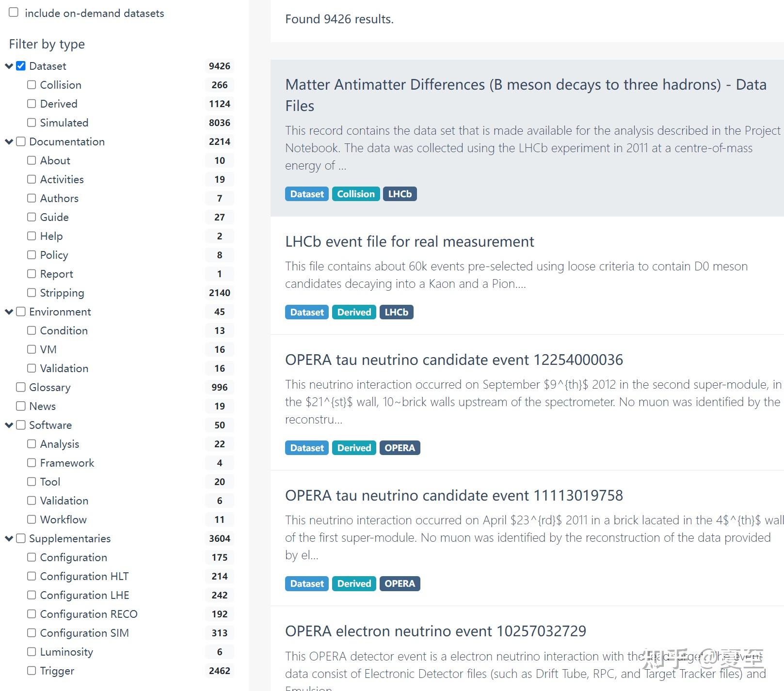Check the Glossary filter checkbox
The height and width of the screenshot is (691, 784).
pyautogui.click(x=21, y=387)
